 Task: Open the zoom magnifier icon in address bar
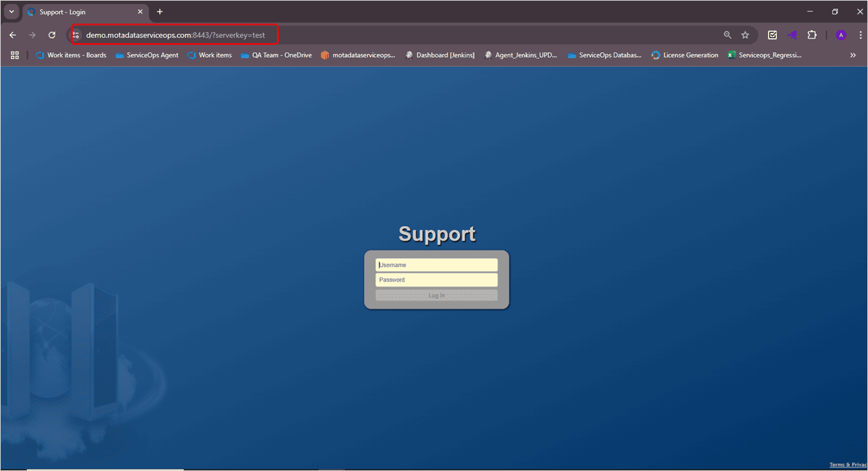tap(727, 35)
